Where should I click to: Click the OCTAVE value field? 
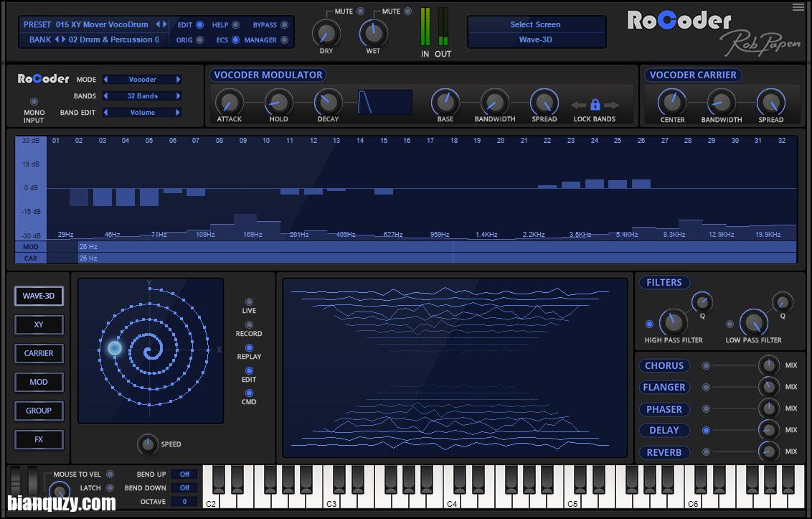point(184,501)
